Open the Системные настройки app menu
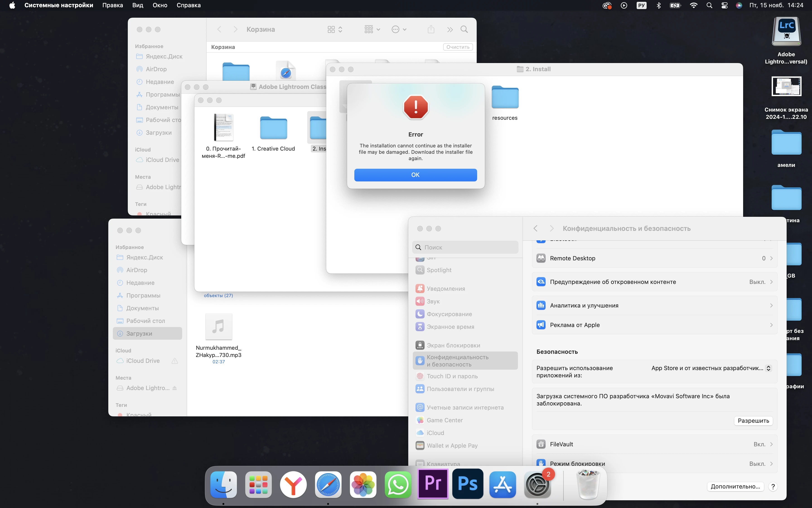Viewport: 812px width, 508px height. coord(59,5)
